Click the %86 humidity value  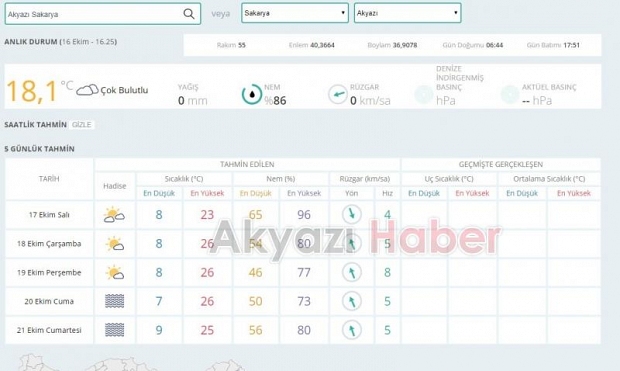[275, 100]
